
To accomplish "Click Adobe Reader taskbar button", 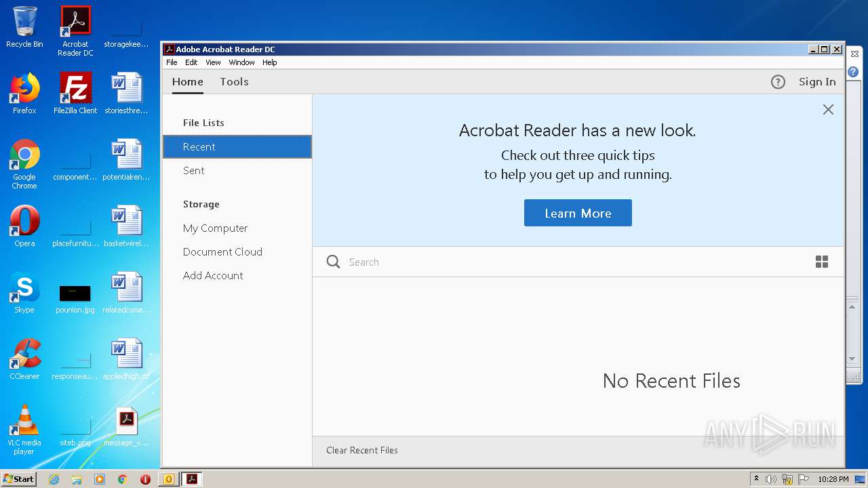I will [x=192, y=479].
